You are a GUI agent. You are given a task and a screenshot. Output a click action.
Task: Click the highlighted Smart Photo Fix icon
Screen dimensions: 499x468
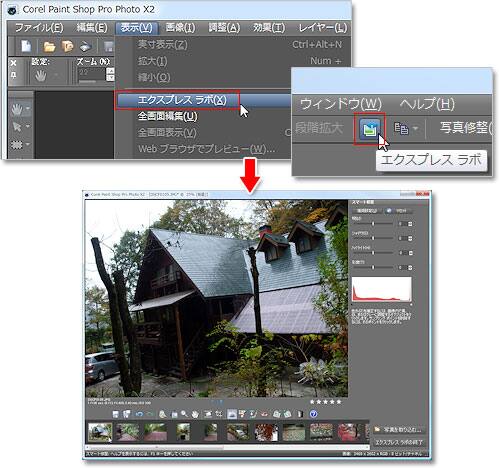click(232, 414)
